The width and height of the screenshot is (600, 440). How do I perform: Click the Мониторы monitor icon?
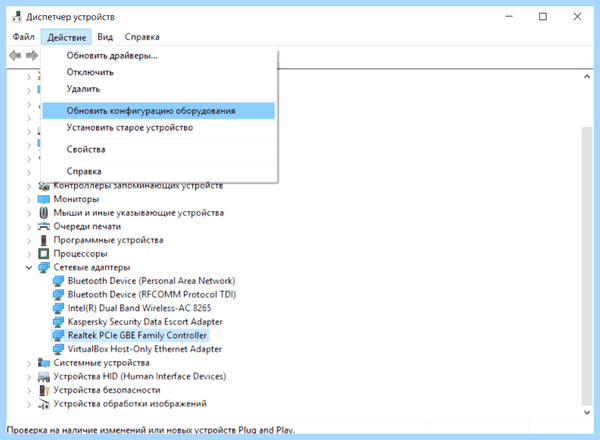point(44,199)
